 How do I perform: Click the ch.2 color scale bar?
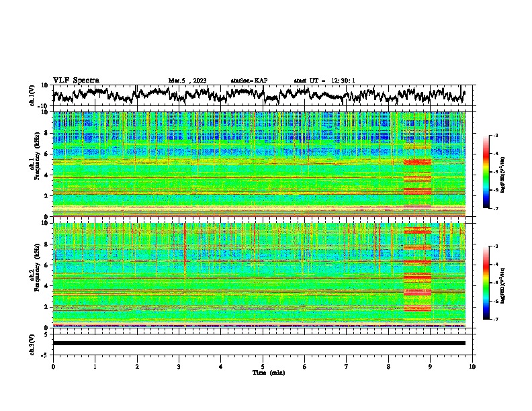(486, 283)
